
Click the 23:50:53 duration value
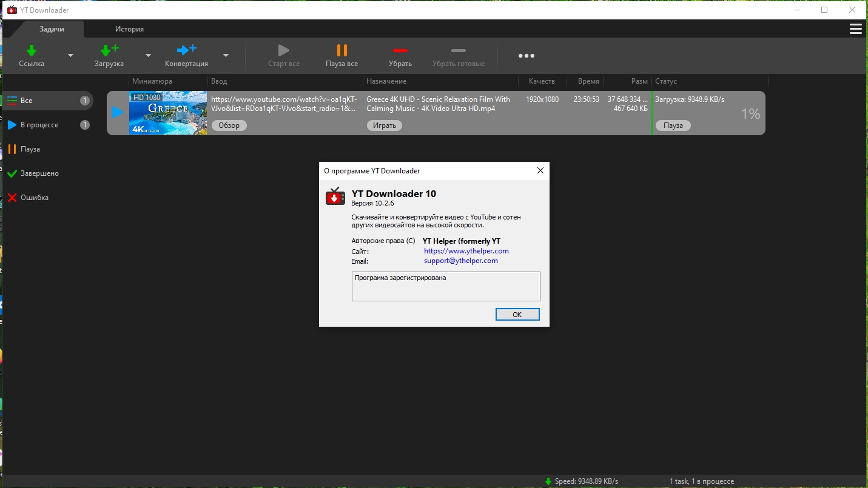click(587, 99)
